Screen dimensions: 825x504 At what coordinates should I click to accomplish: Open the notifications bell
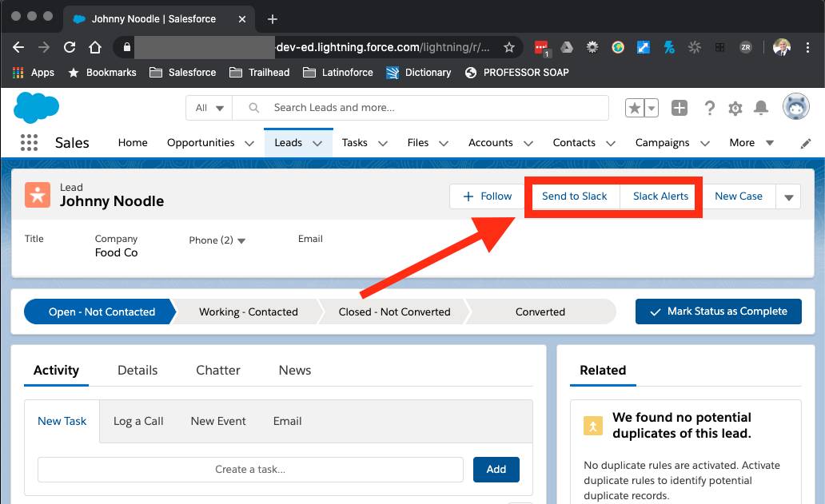[761, 108]
